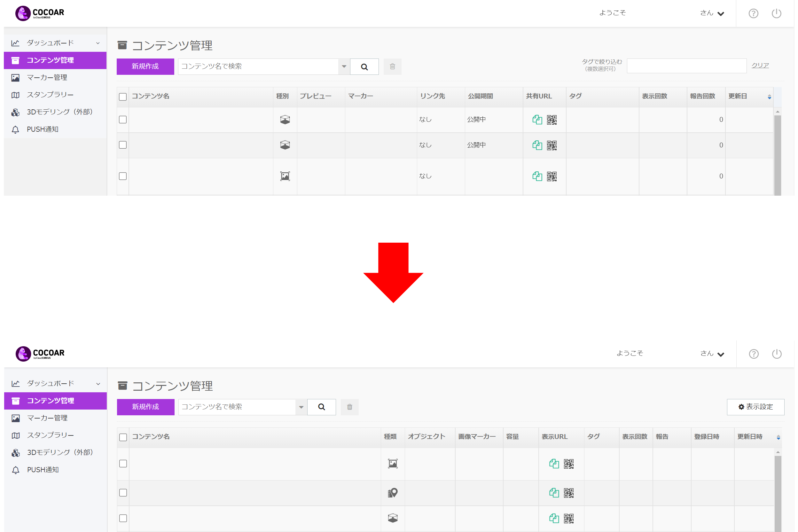The image size is (798, 532).
Task: Click location pin type icon in lower table
Action: click(x=393, y=493)
